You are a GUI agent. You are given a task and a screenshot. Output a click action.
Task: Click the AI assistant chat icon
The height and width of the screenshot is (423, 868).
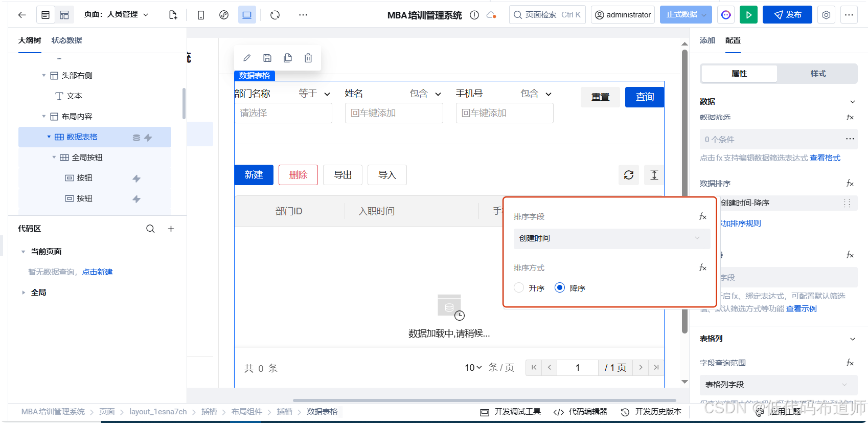point(726,15)
